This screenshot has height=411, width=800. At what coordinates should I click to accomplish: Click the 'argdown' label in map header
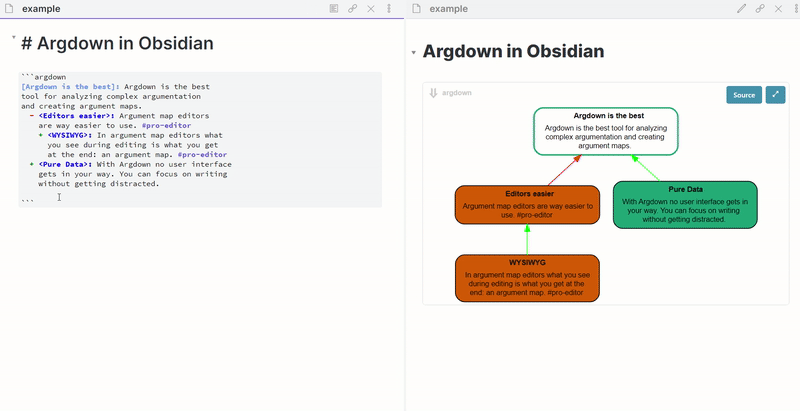(x=457, y=93)
